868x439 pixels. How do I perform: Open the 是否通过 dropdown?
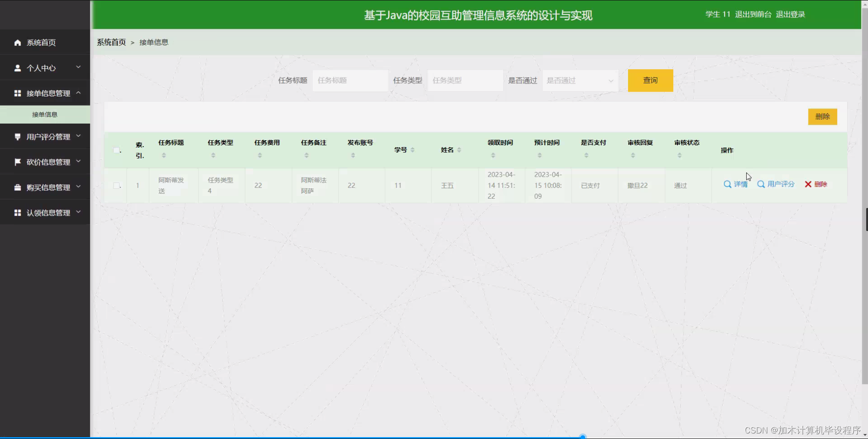tap(580, 80)
